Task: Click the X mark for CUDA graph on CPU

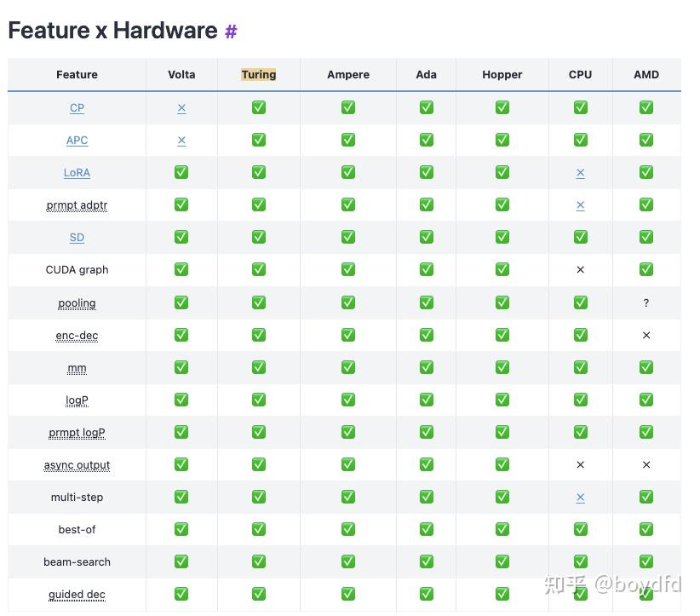Action: [580, 269]
